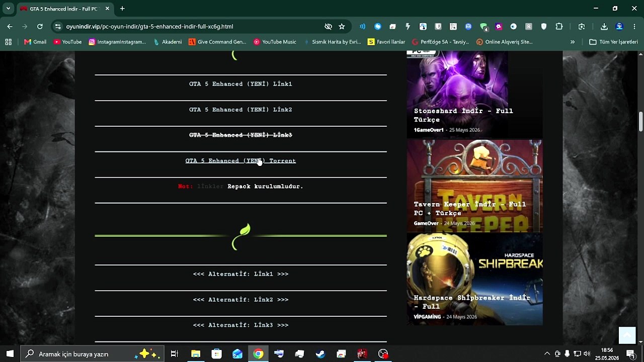Open the Gmail bookmark

(35, 42)
